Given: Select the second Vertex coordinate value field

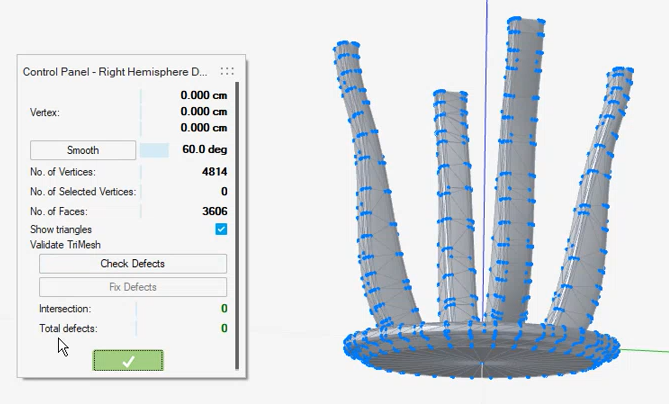Looking at the screenshot, I should pos(203,112).
